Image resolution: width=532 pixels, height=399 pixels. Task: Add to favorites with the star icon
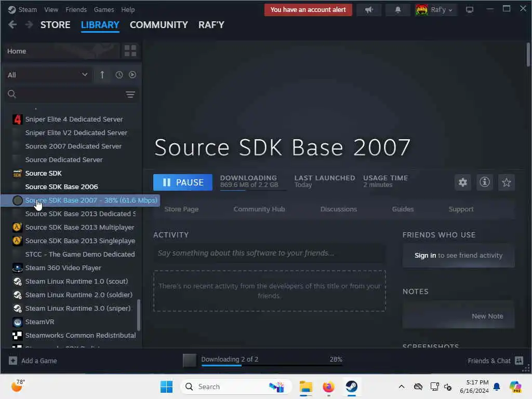click(506, 182)
